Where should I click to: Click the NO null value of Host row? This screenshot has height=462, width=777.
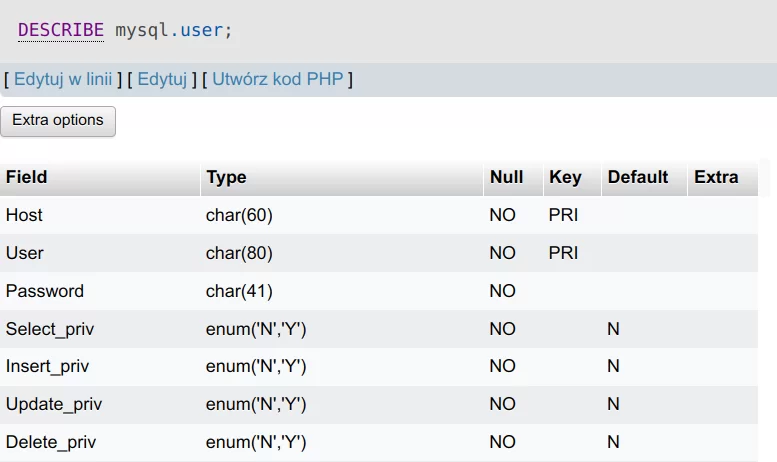[502, 215]
